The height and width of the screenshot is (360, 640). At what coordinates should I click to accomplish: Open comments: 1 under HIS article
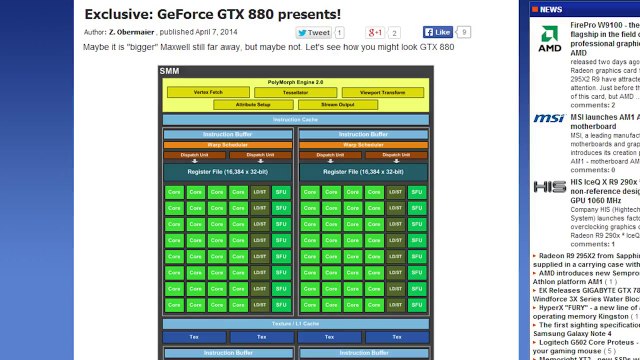(593, 244)
